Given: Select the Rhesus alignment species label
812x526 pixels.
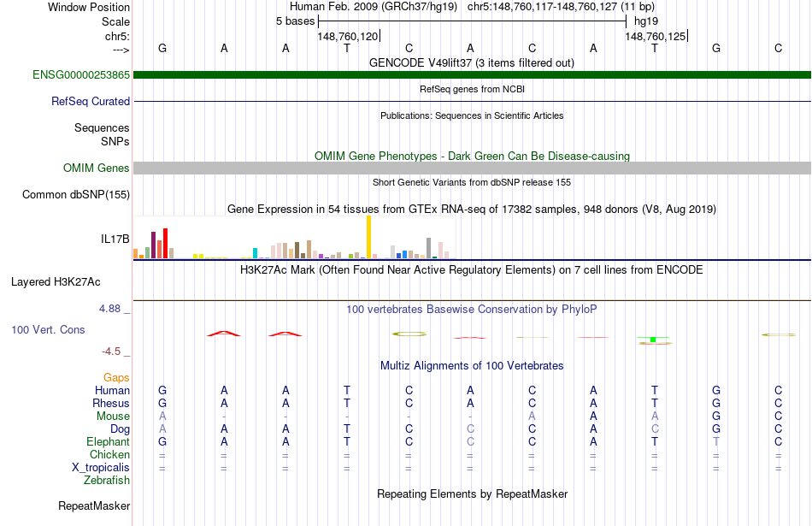Looking at the screenshot, I should (111, 403).
